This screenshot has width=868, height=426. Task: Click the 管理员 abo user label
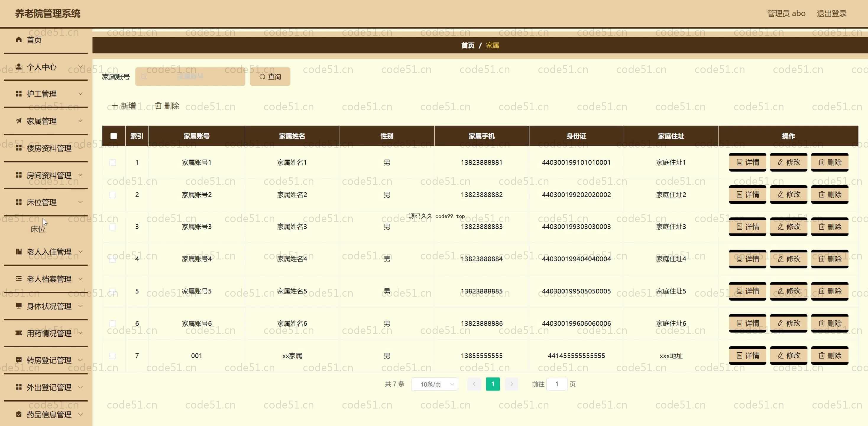(786, 14)
